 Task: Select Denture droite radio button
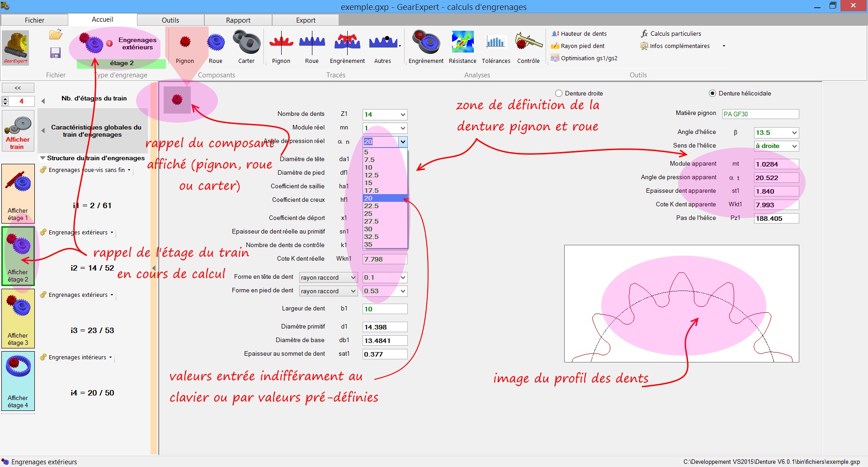tap(559, 93)
